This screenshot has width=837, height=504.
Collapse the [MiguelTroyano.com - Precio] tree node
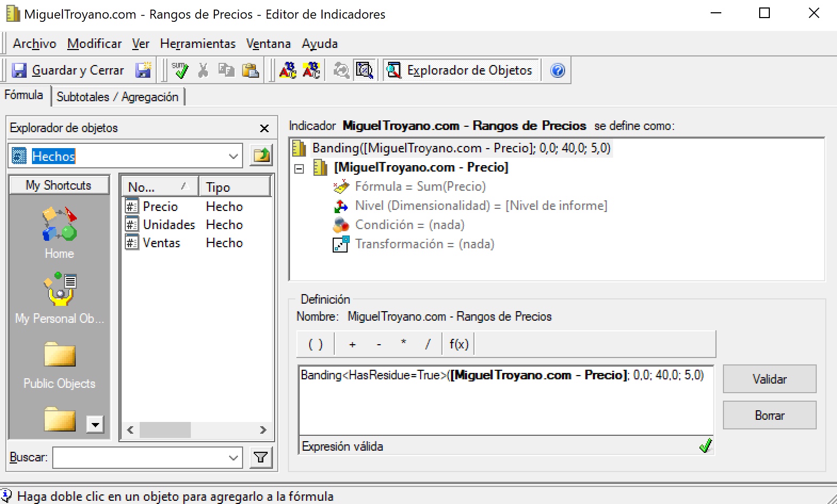pyautogui.click(x=299, y=168)
